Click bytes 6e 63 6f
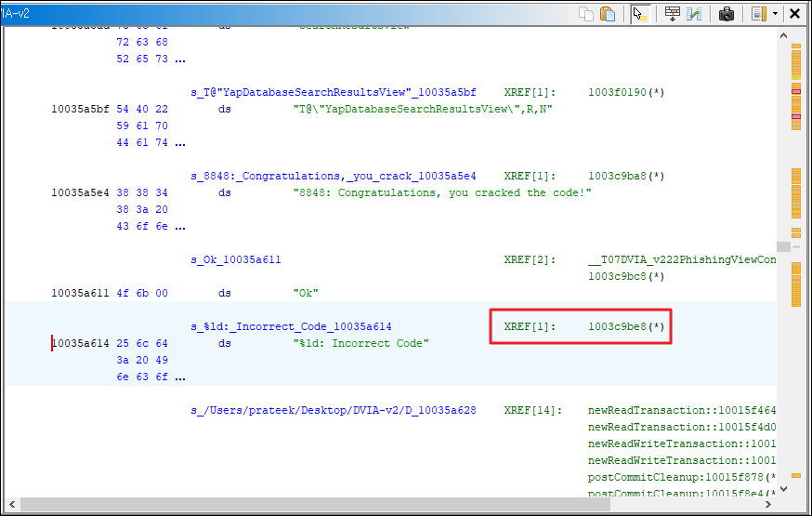The width and height of the screenshot is (812, 516). coord(142,377)
